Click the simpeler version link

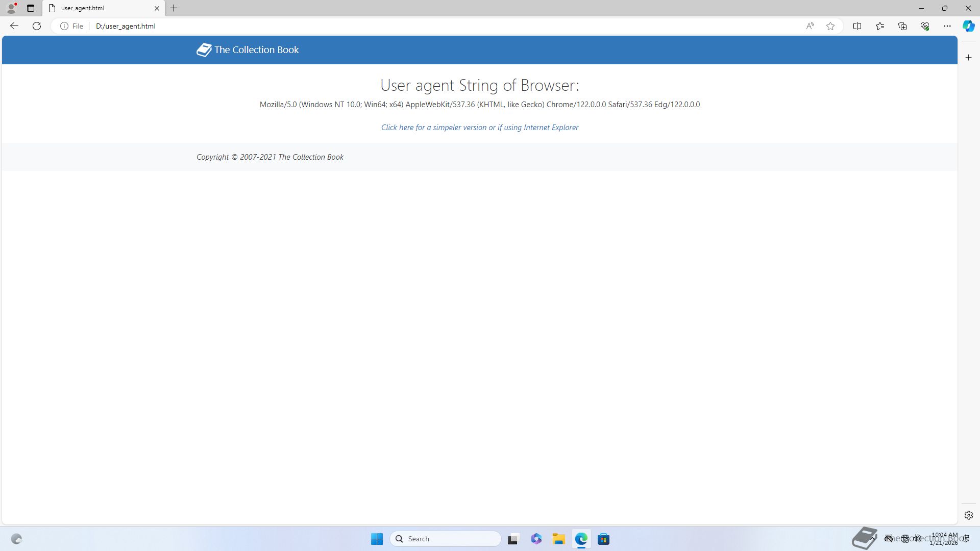click(x=479, y=128)
